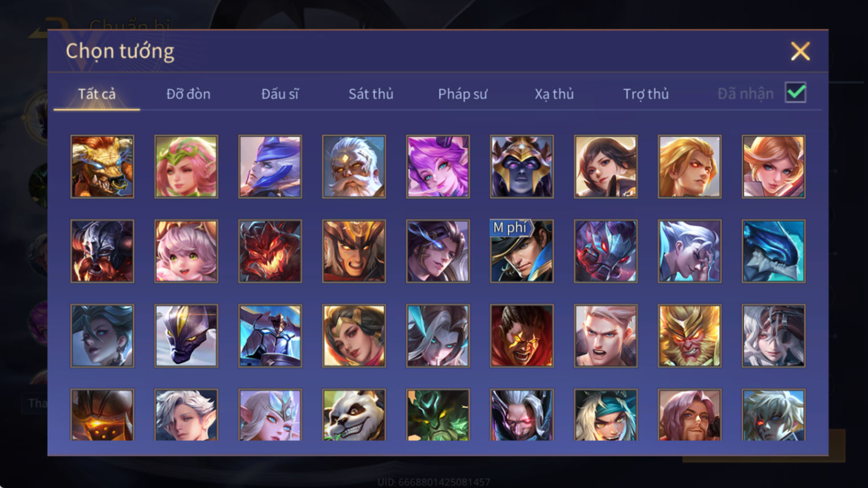Select the blue shark creature hero

pos(773,251)
